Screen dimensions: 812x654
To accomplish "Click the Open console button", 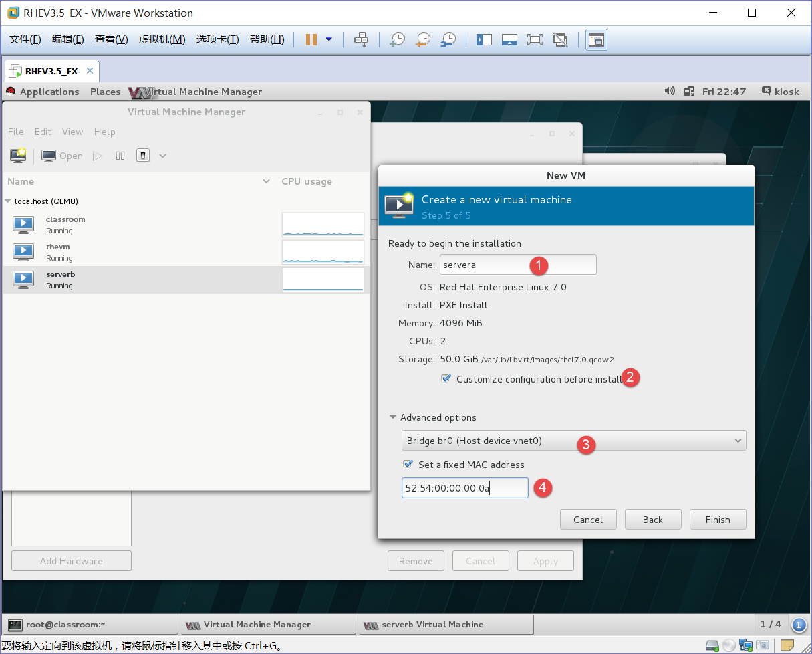I will (62, 156).
